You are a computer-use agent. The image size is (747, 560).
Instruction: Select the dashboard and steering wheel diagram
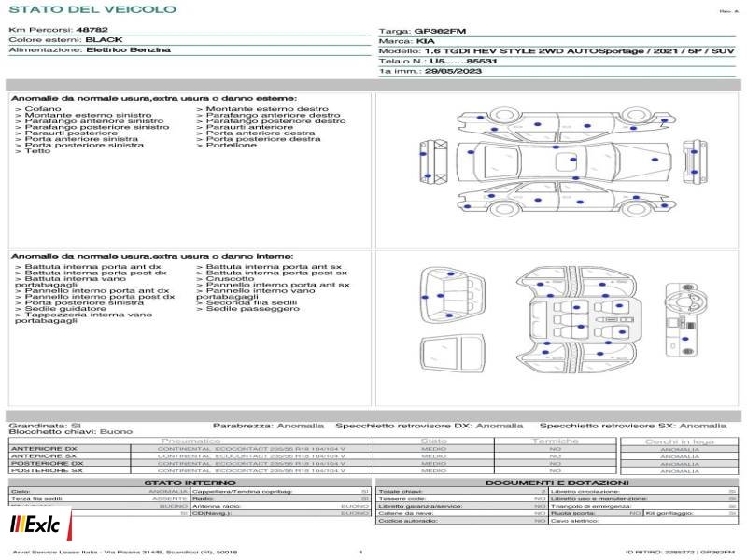686,319
